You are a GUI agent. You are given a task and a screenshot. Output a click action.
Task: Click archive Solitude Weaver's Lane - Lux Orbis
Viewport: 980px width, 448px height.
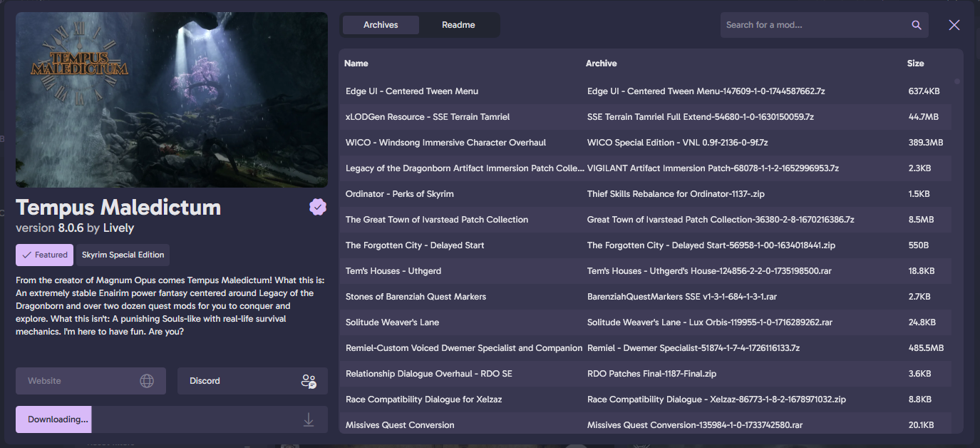(x=710, y=322)
